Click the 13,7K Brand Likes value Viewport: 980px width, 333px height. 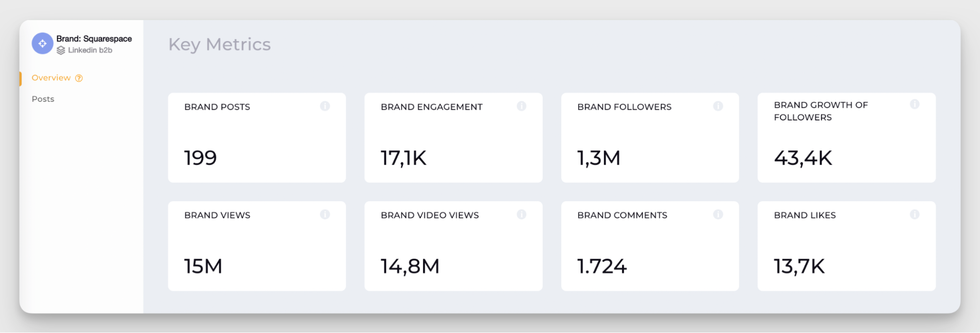coord(799,266)
